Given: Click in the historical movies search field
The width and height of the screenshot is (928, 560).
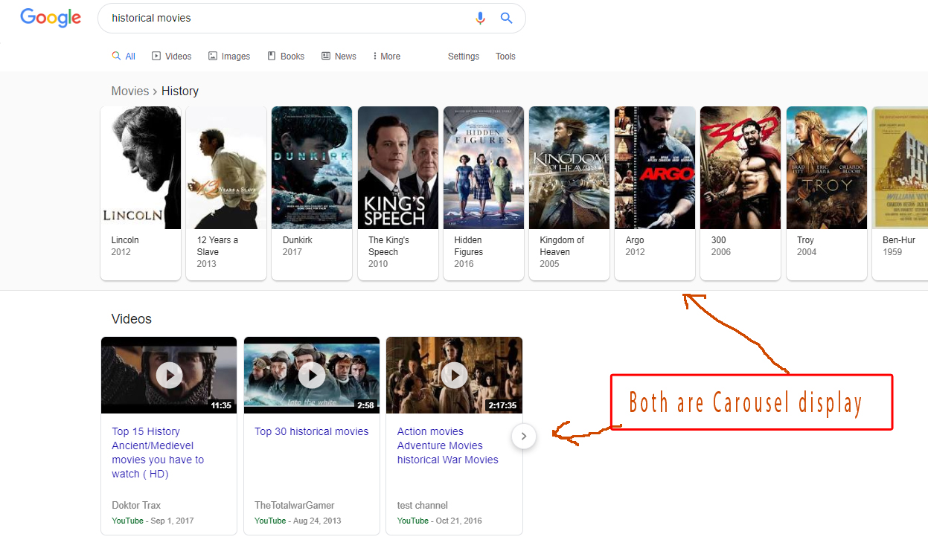Looking at the screenshot, I should [x=287, y=18].
